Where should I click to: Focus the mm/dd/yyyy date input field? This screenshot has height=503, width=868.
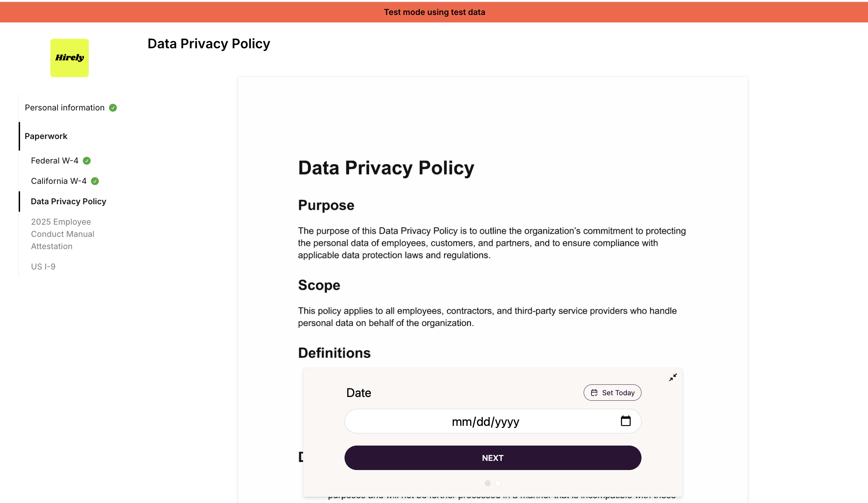[493, 421]
